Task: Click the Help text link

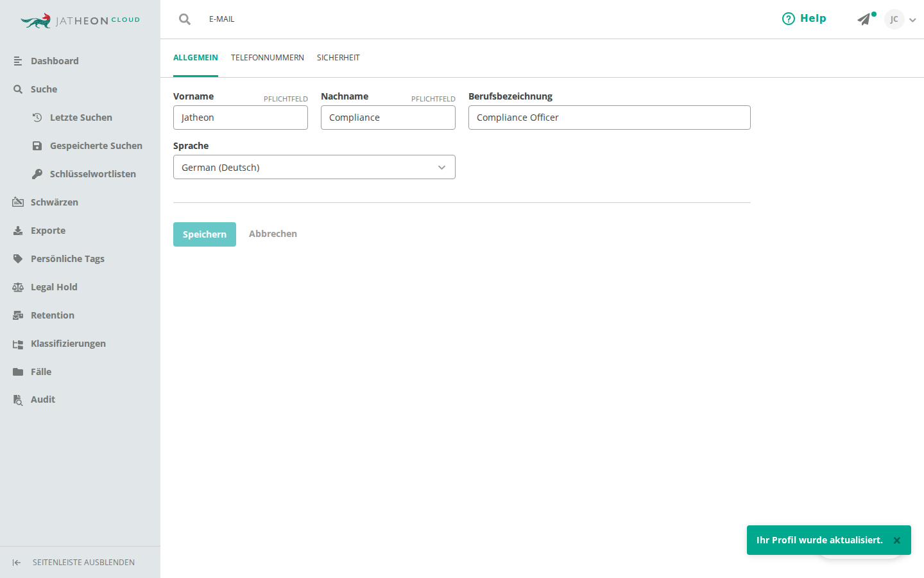Action: tap(813, 19)
